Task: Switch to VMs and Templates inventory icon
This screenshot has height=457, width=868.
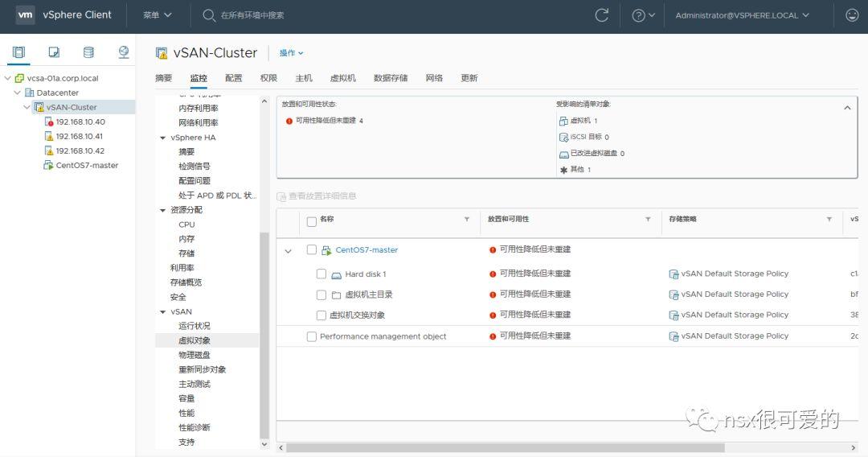Action: pyautogui.click(x=54, y=52)
